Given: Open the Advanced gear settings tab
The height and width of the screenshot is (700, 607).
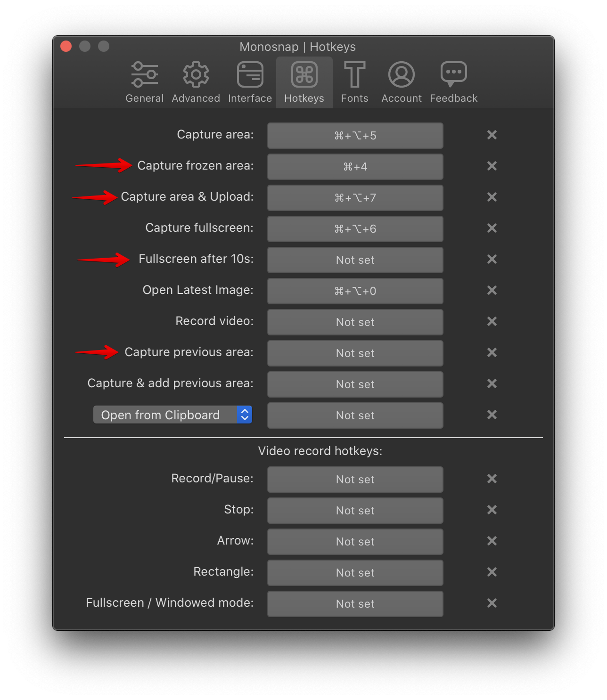Looking at the screenshot, I should coord(196,82).
